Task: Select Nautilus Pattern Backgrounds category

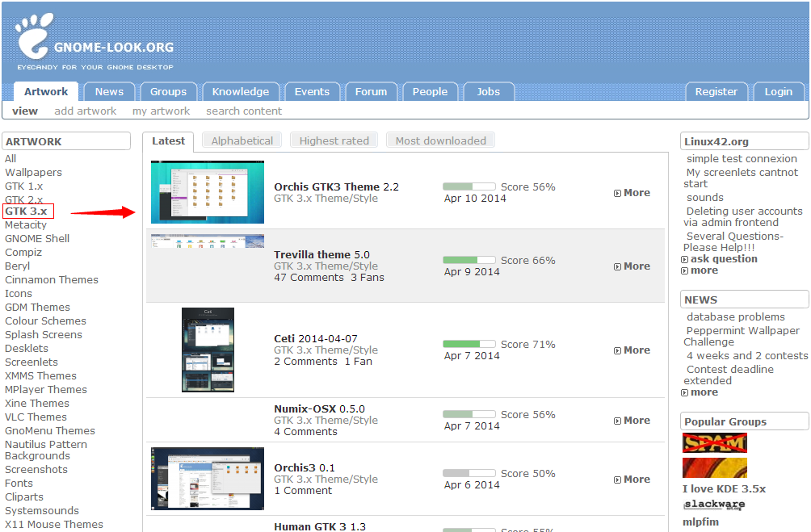Action: pos(46,450)
